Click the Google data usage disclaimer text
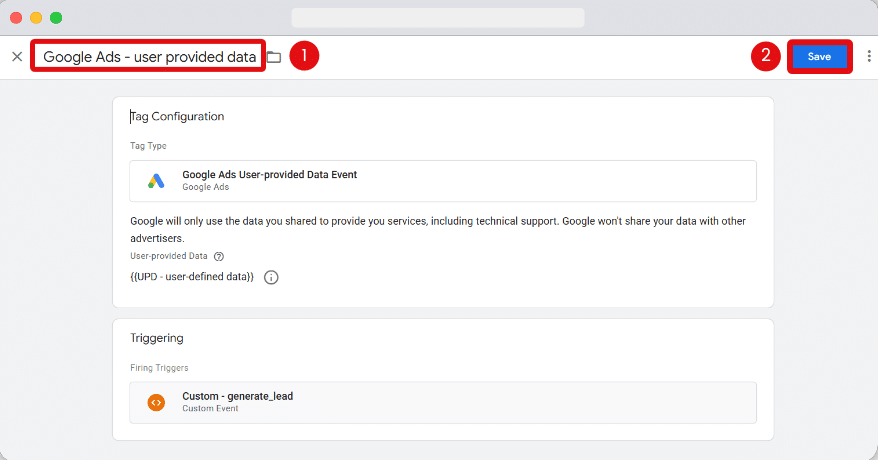This screenshot has height=460, width=878. pos(438,229)
